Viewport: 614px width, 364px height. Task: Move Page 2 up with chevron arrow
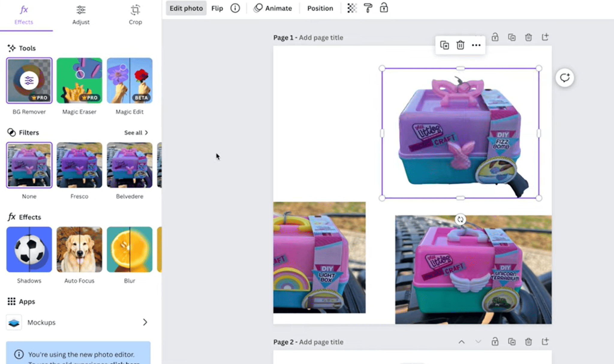click(x=461, y=342)
